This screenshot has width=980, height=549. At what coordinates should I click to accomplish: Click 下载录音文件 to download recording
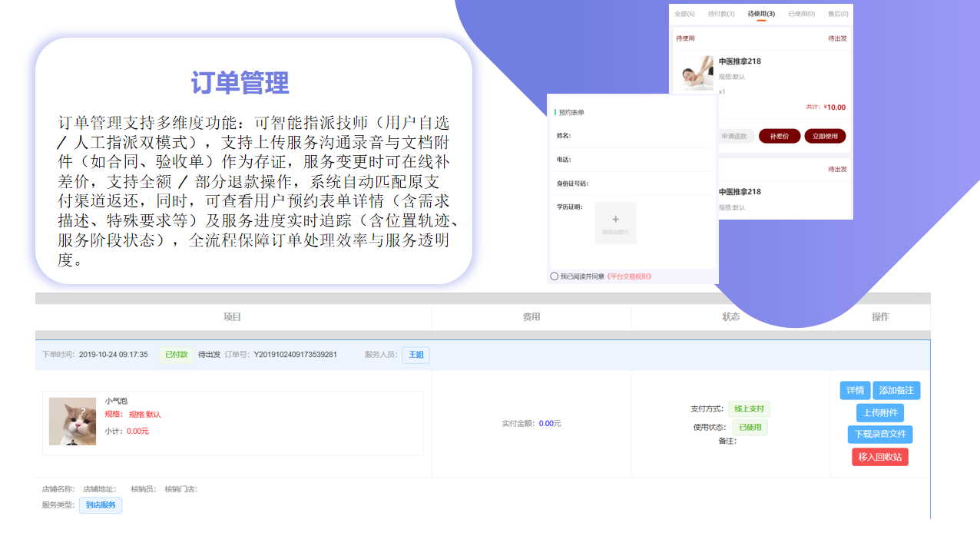880,435
